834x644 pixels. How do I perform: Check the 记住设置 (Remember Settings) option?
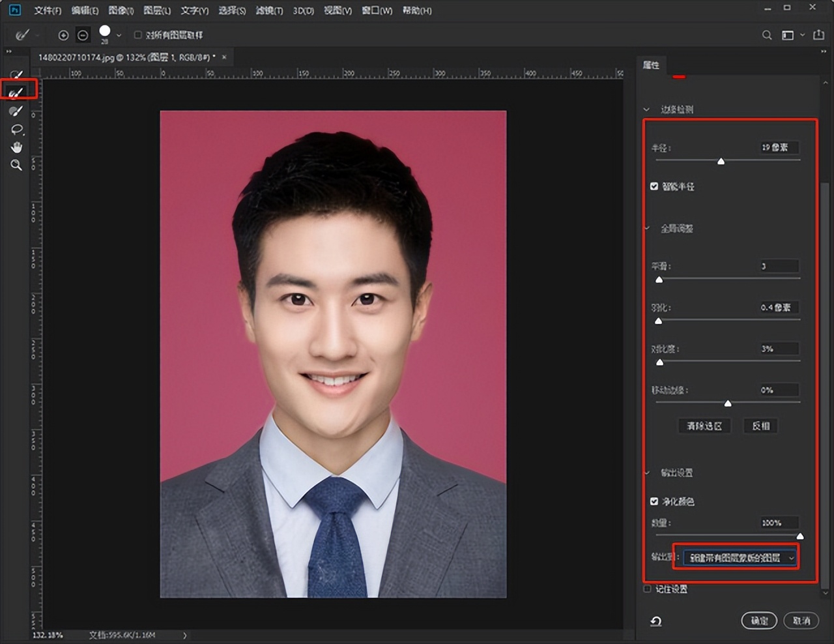tap(646, 589)
